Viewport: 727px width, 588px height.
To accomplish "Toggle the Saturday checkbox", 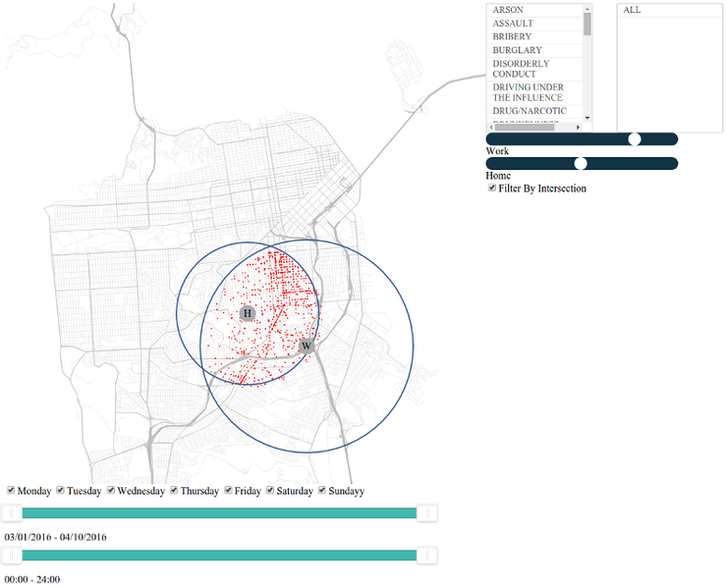I will click(x=270, y=490).
